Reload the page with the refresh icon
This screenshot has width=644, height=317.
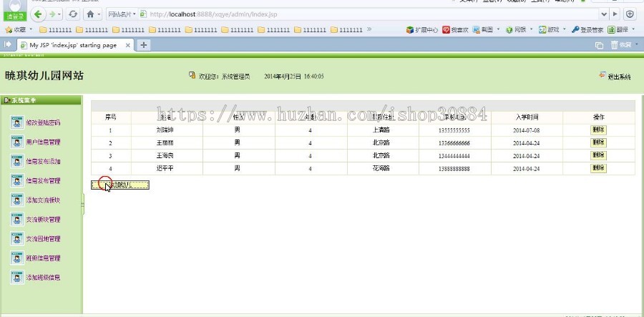[x=73, y=14]
